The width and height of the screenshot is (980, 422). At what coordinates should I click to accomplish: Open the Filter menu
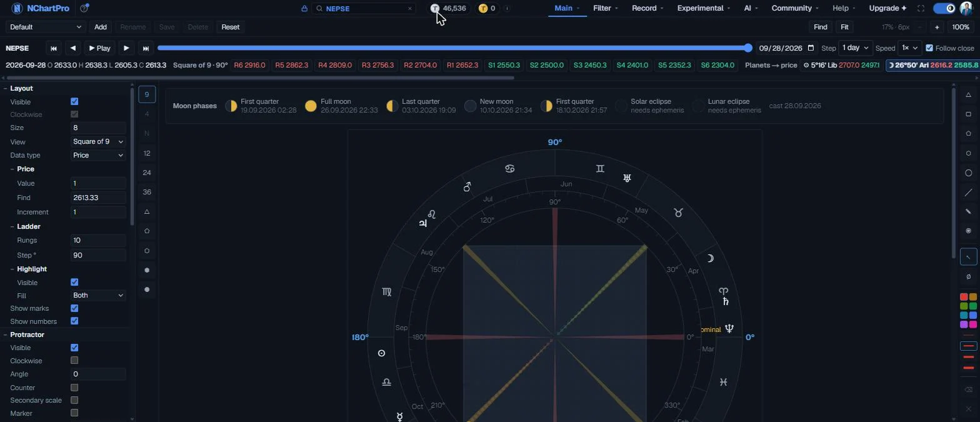pyautogui.click(x=606, y=8)
